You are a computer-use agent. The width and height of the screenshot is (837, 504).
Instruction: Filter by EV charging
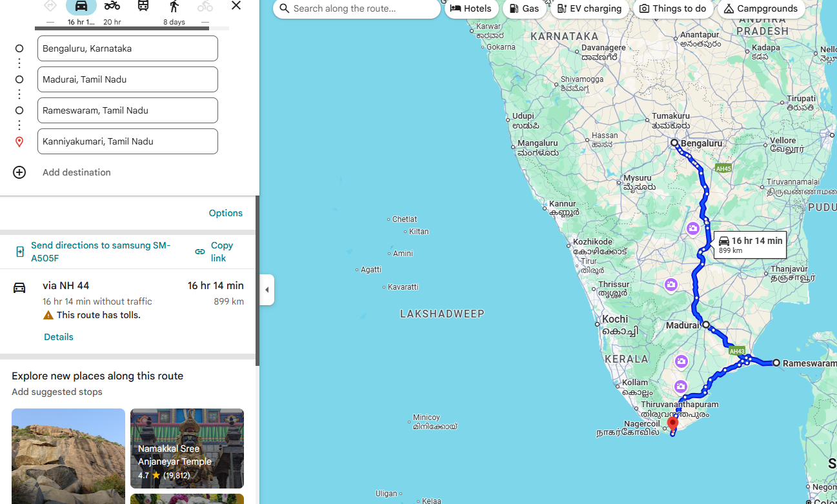tap(589, 8)
